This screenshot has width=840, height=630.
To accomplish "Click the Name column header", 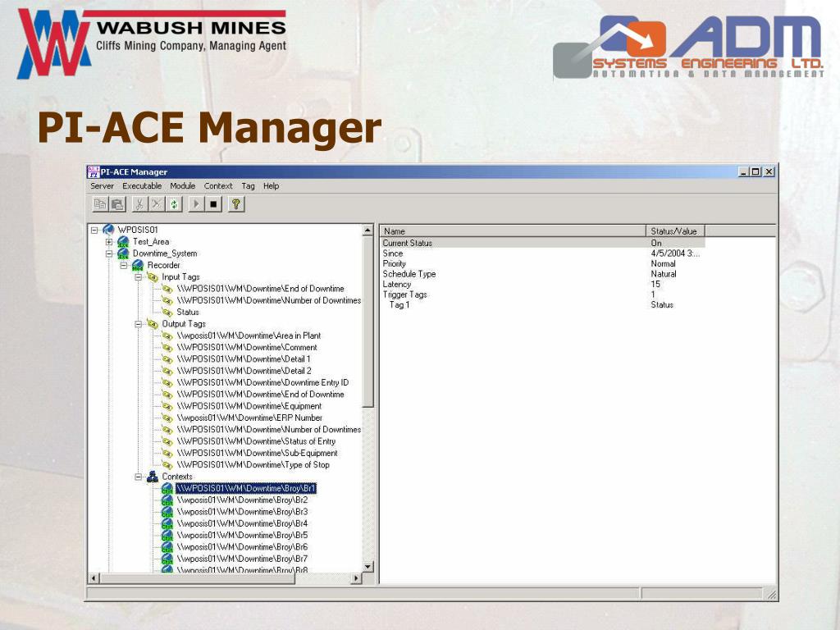I will click(513, 231).
